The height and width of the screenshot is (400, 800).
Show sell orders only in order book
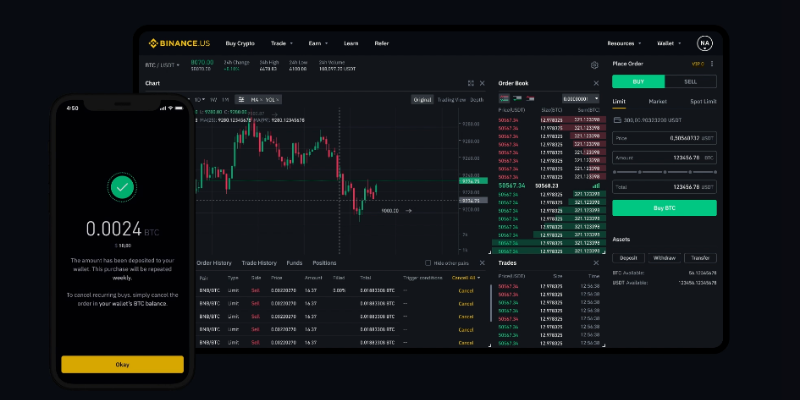coord(530,98)
